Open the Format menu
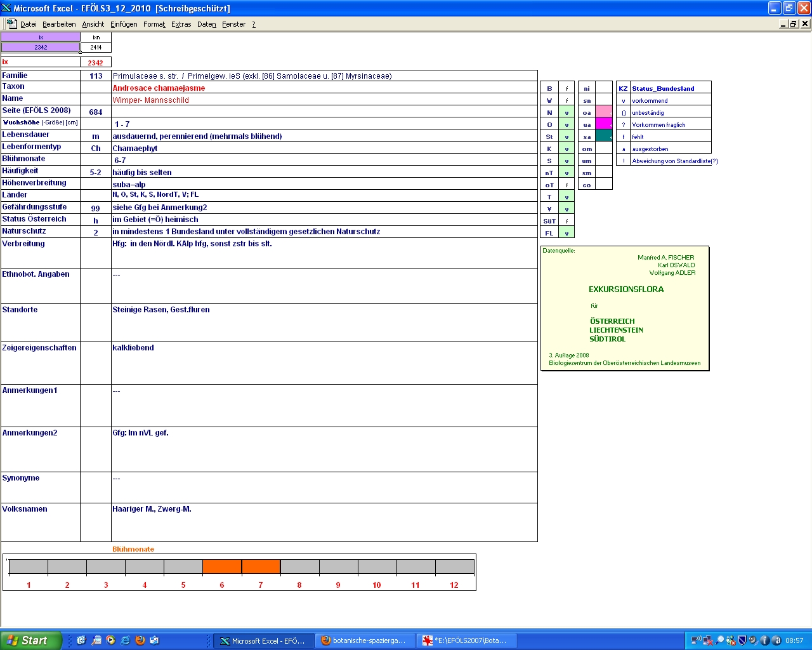This screenshot has height=650, width=812. pyautogui.click(x=154, y=24)
